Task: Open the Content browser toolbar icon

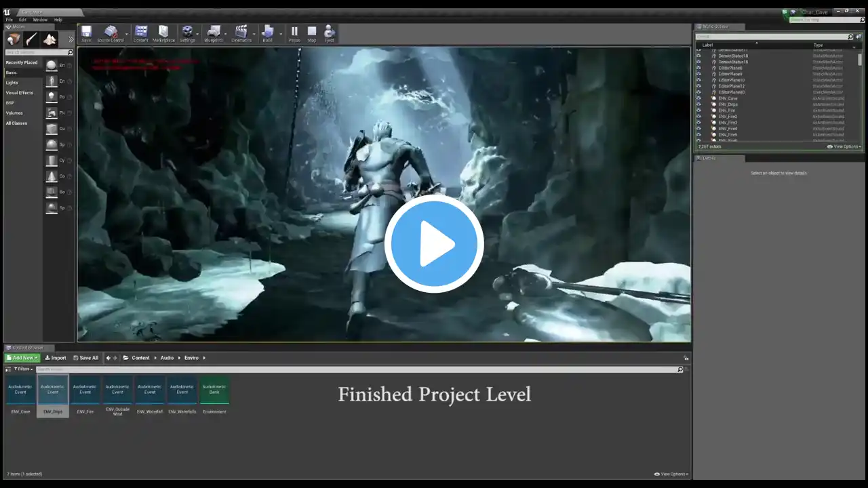Action: [141, 33]
